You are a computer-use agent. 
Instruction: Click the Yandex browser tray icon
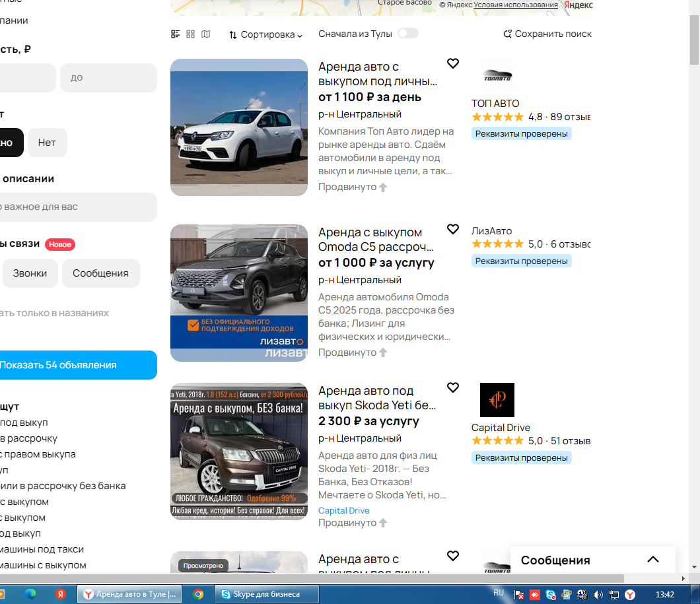pos(630,595)
